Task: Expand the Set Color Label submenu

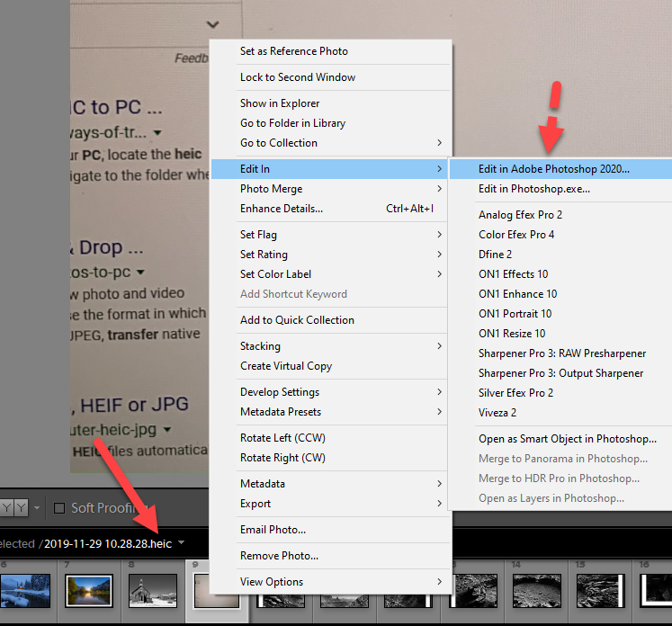Action: [329, 273]
